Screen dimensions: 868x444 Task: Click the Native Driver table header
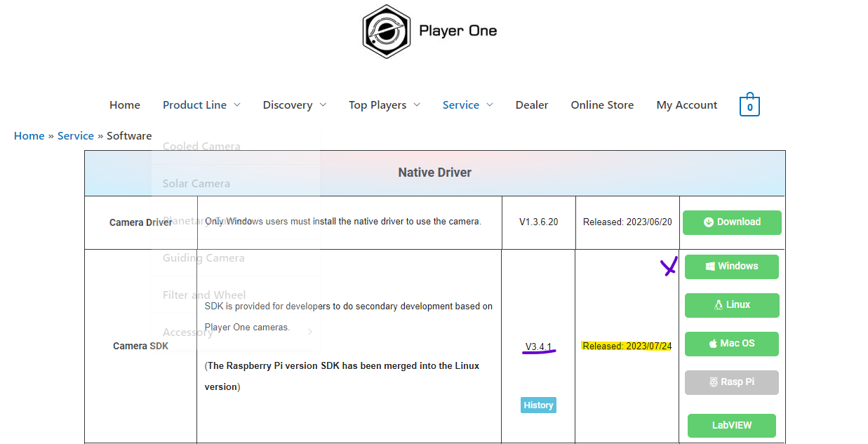pos(435,173)
